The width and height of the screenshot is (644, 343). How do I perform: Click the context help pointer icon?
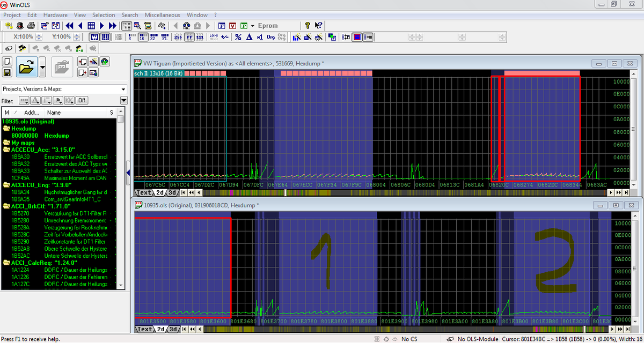point(318,25)
